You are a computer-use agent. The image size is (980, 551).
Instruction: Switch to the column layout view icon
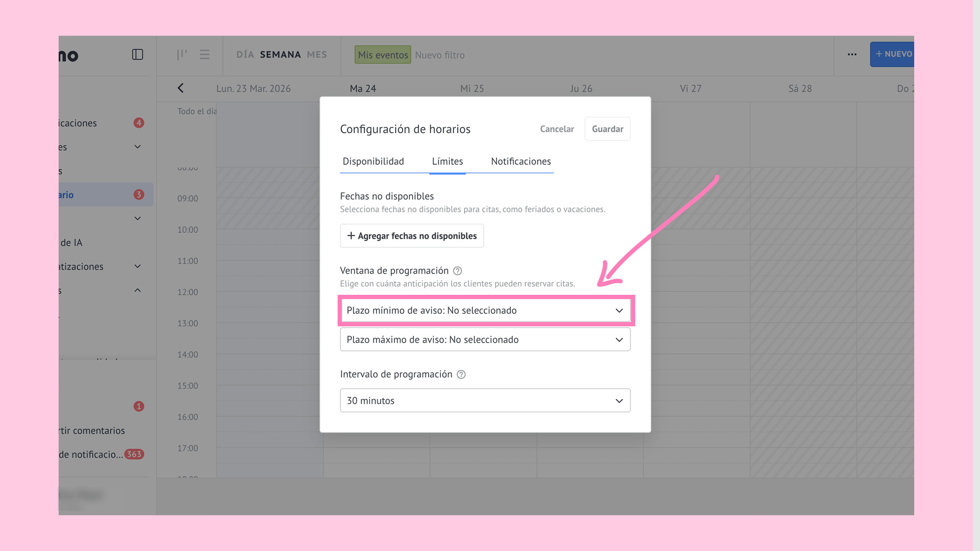[182, 54]
